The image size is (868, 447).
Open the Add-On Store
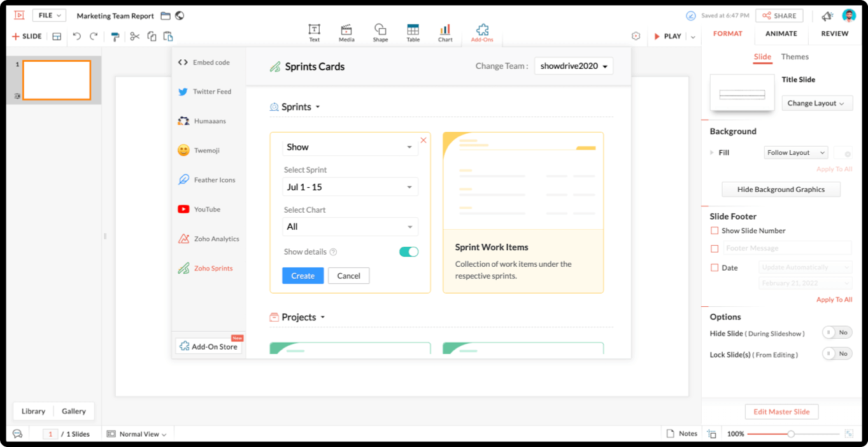(x=209, y=346)
